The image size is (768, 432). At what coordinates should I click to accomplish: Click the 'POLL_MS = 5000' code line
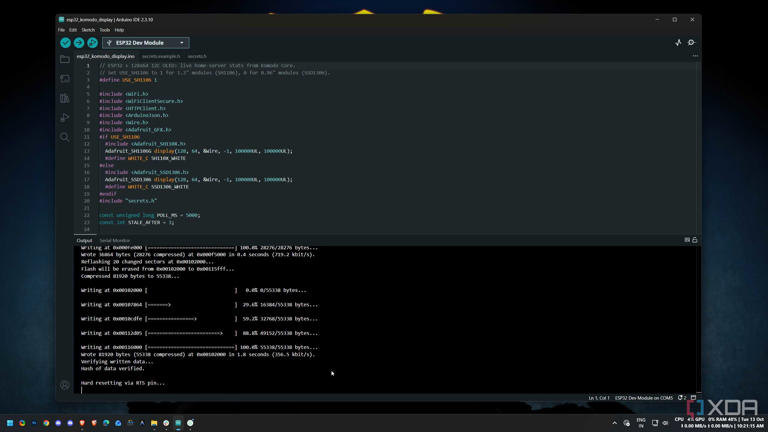pyautogui.click(x=149, y=215)
